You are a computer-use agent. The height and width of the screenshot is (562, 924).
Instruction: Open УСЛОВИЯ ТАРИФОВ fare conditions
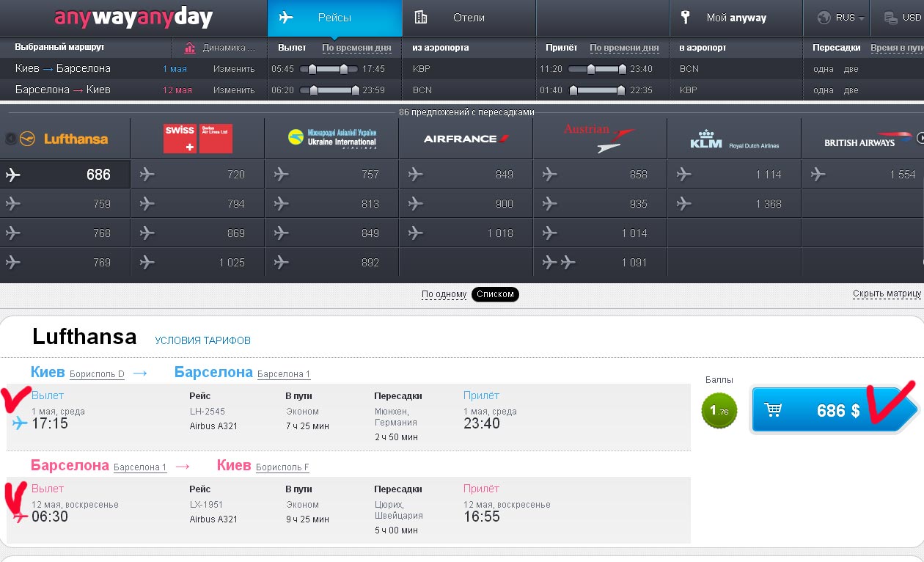click(x=202, y=340)
